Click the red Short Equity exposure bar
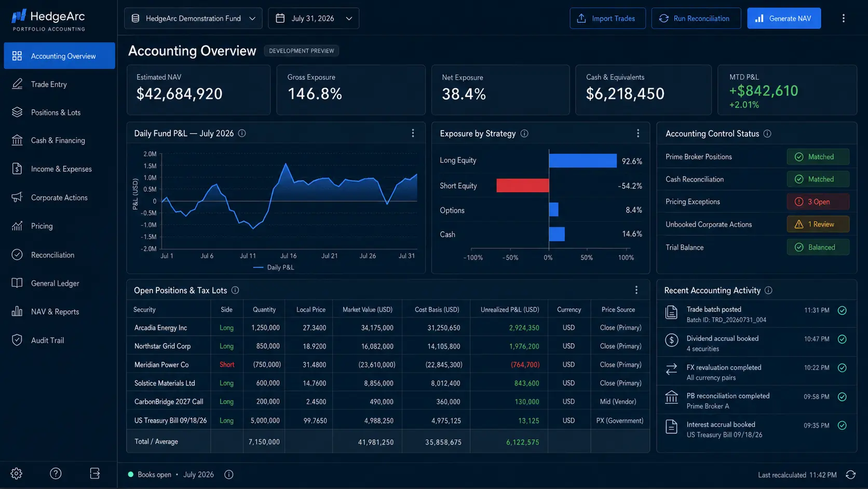868x489 pixels. pos(523,186)
